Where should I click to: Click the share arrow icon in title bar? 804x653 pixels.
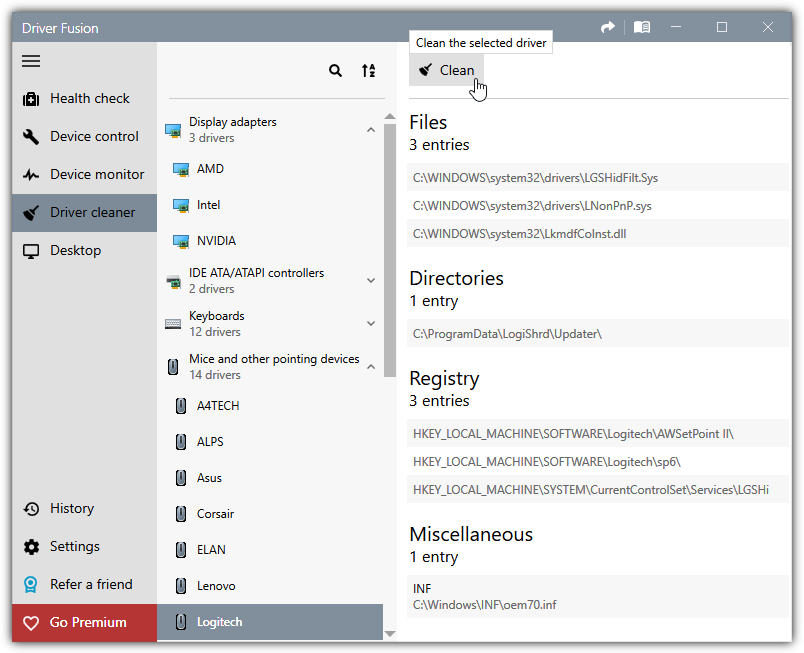608,27
